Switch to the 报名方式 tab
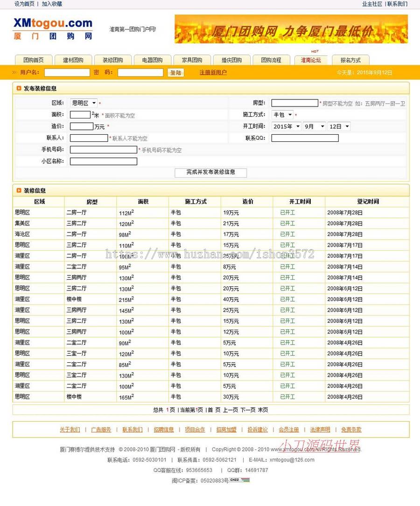This screenshot has width=420, height=506. tap(350, 60)
